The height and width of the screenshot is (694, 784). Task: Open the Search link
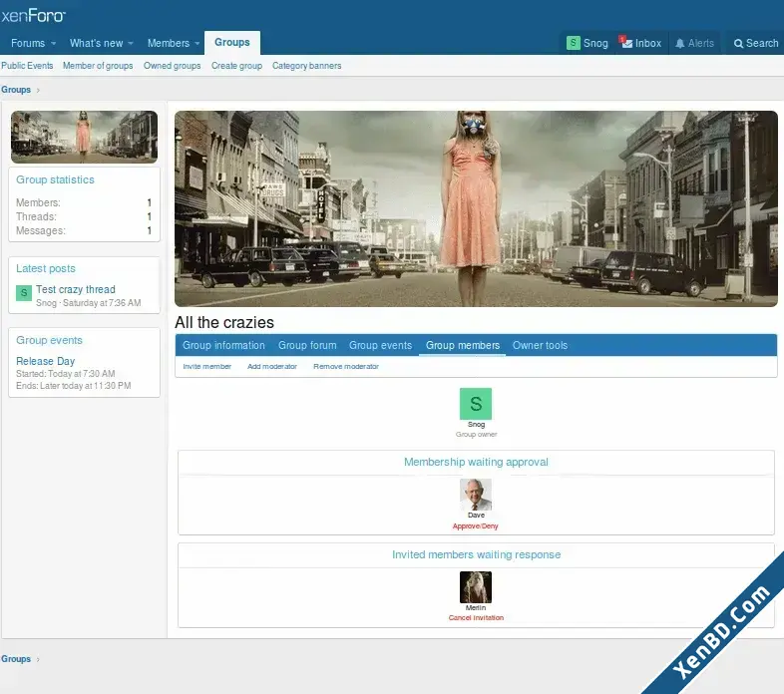pyautogui.click(x=762, y=44)
